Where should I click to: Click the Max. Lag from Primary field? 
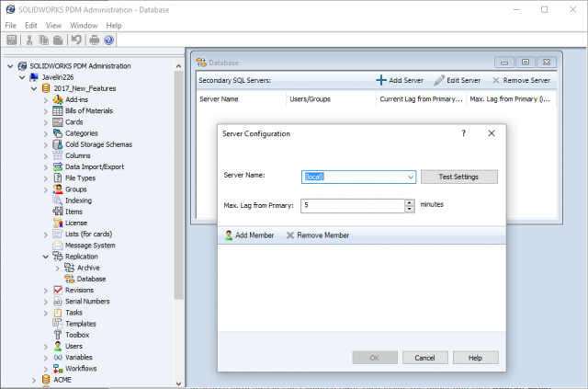pos(353,206)
